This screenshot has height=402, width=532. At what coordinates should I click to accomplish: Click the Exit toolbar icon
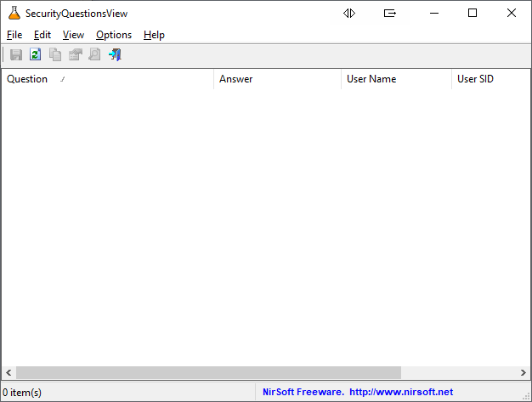(115, 54)
